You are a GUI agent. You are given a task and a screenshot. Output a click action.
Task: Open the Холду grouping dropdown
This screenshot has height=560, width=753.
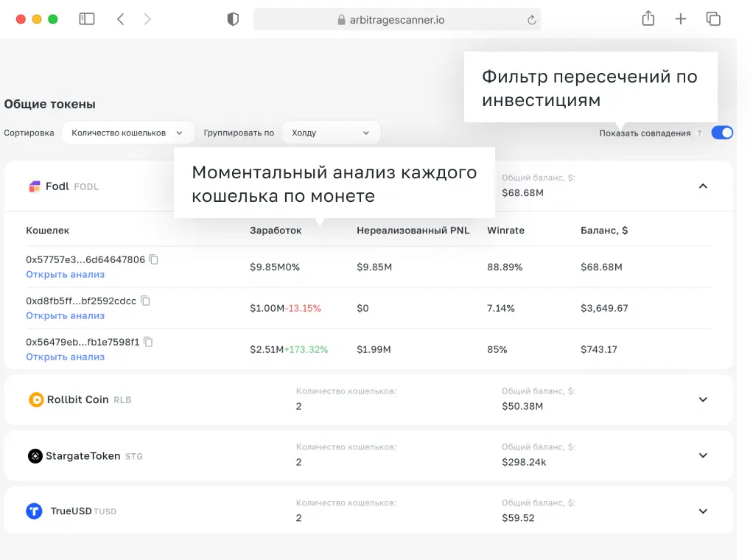331,133
